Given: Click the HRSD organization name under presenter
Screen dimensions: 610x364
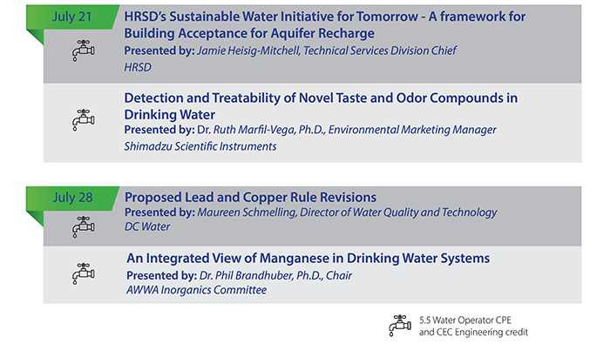Looking at the screenshot, I should click(x=139, y=65).
